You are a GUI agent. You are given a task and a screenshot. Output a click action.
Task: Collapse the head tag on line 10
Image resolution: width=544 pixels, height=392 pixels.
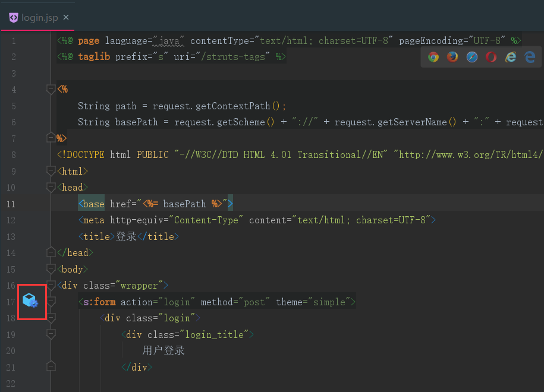pyautogui.click(x=51, y=187)
